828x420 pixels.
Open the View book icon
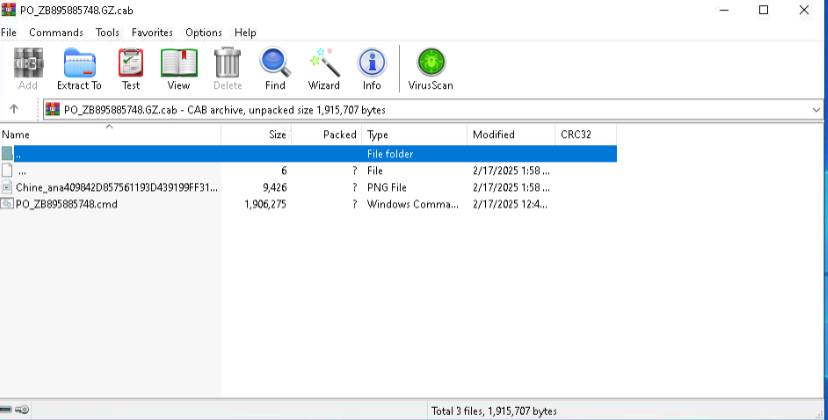179,67
